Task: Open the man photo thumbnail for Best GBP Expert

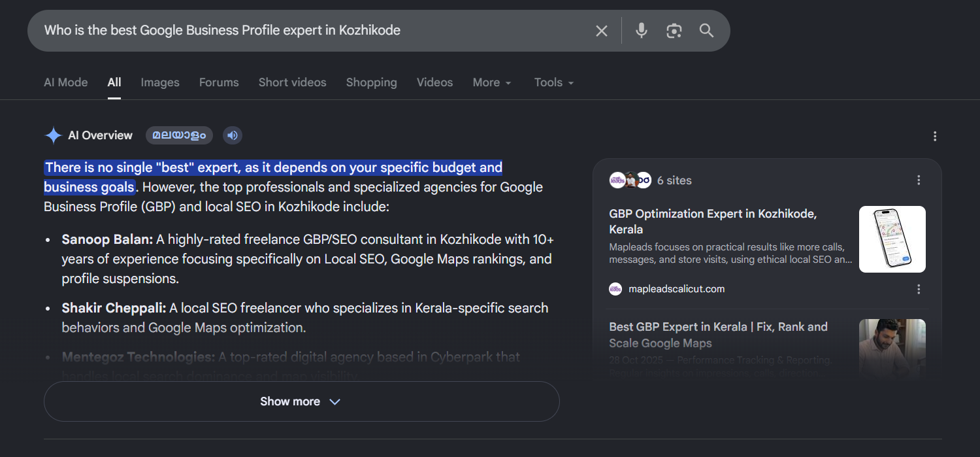Action: point(892,348)
